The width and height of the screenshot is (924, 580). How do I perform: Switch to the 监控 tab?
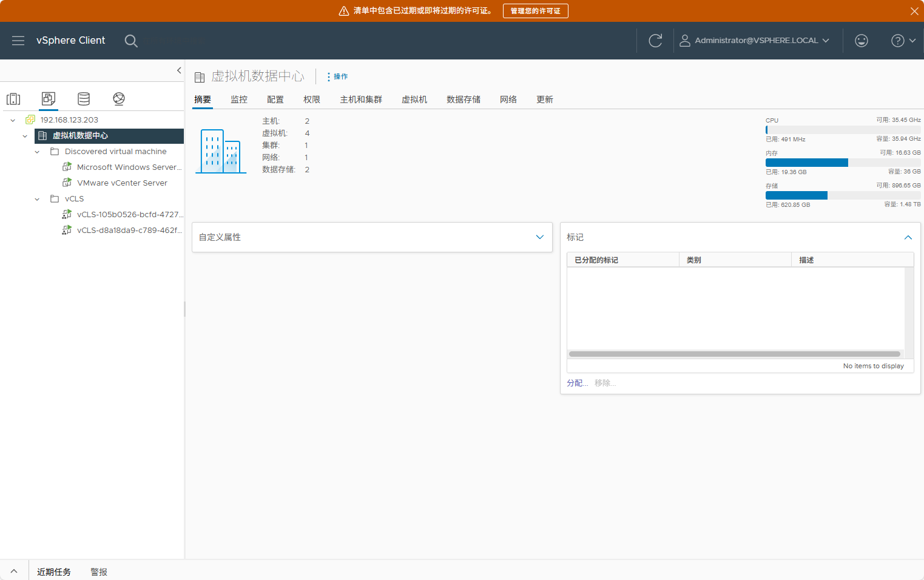tap(239, 99)
